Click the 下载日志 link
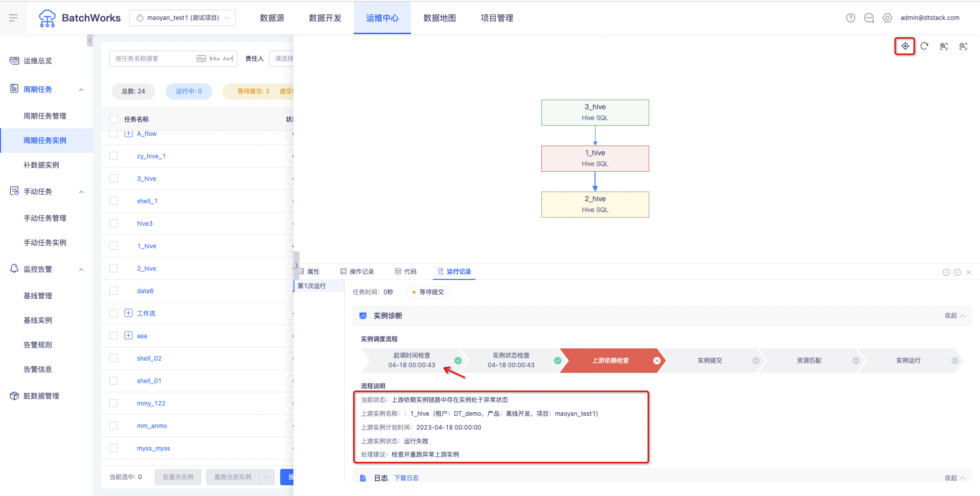This screenshot has height=496, width=980. (406, 478)
